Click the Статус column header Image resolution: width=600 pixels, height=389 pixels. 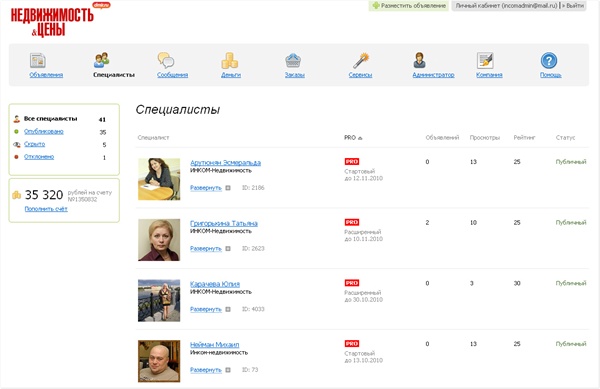(566, 138)
